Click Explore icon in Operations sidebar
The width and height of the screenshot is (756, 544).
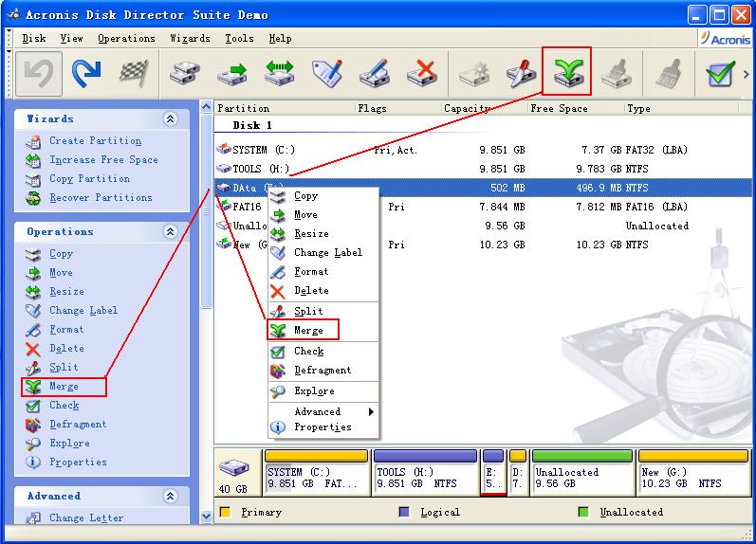click(33, 444)
